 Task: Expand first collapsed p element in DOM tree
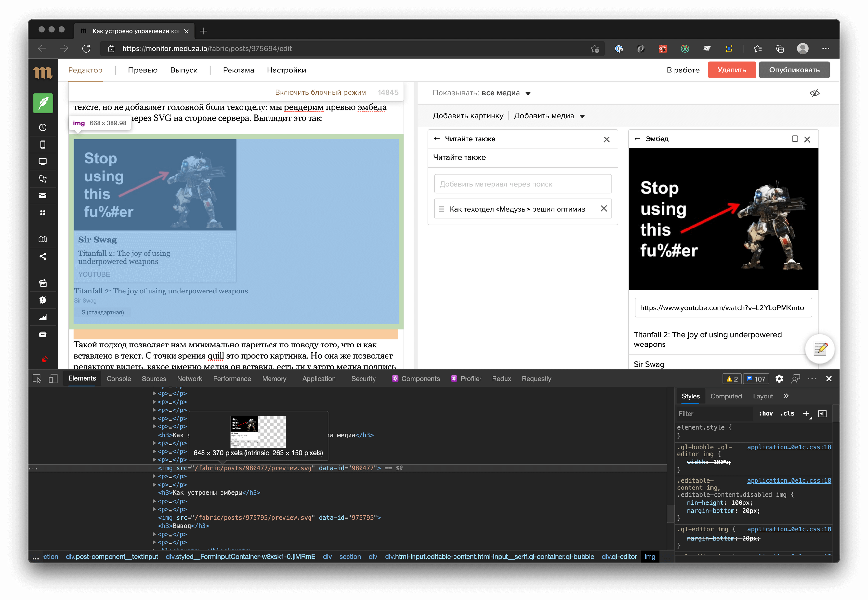click(x=154, y=394)
